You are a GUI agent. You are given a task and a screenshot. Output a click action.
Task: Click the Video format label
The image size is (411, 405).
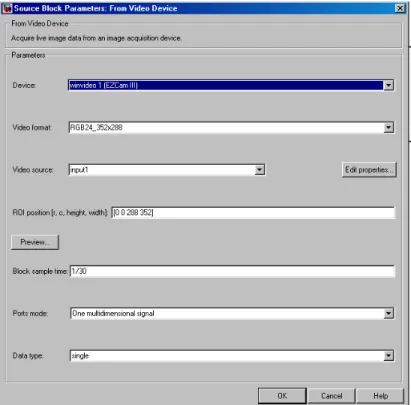click(32, 127)
